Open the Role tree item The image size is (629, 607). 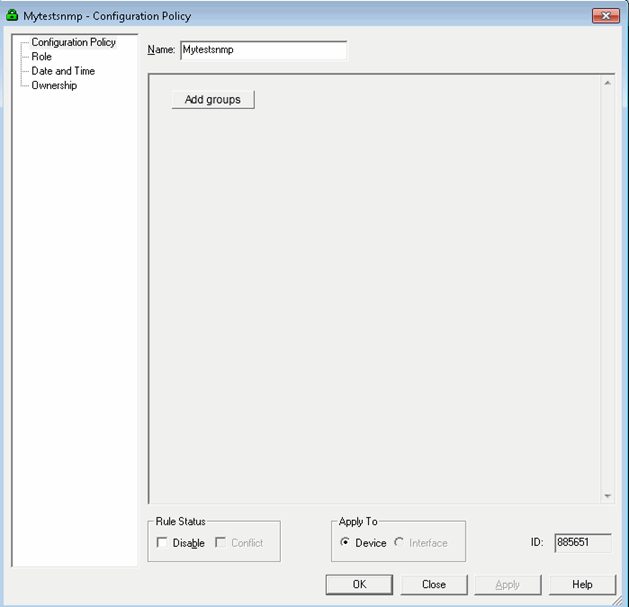point(41,57)
